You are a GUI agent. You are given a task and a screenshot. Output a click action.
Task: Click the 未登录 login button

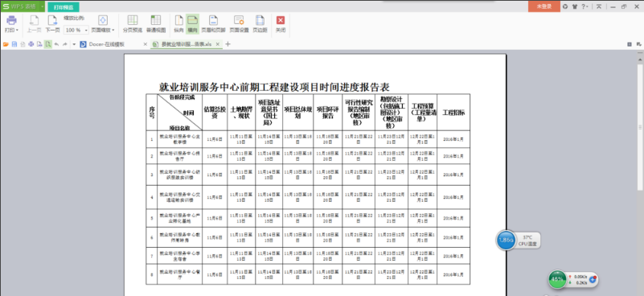pyautogui.click(x=544, y=6)
